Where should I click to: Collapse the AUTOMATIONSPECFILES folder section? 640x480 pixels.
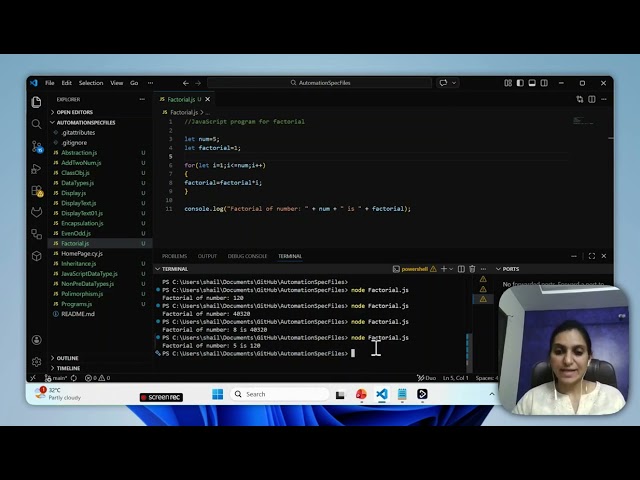[x=86, y=122]
